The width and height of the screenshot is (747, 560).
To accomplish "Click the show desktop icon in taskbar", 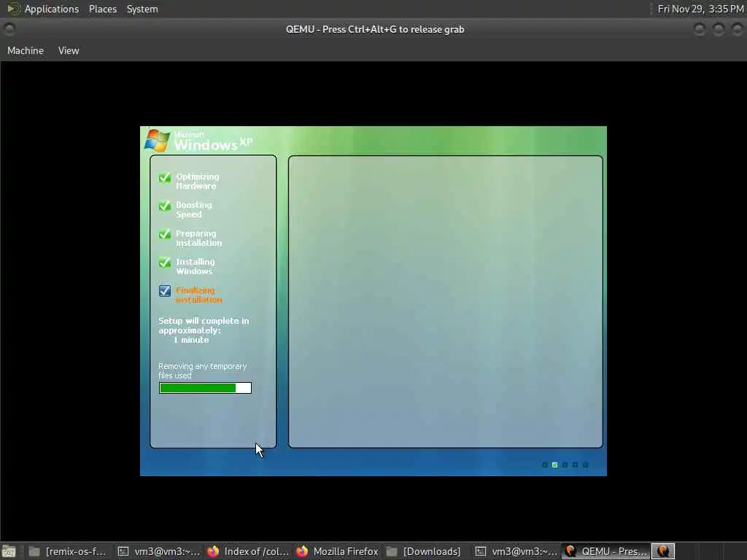I will click(x=9, y=552).
